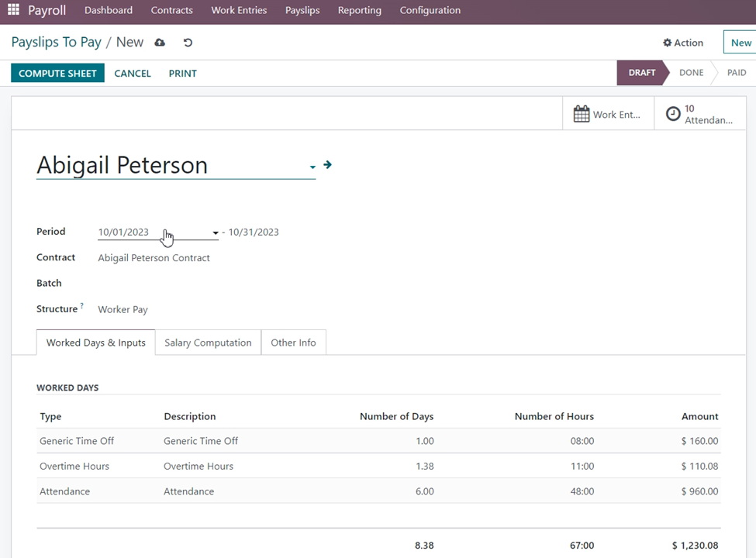Image resolution: width=756 pixels, height=558 pixels.
Task: Open the Work Entries menu
Action: (239, 10)
